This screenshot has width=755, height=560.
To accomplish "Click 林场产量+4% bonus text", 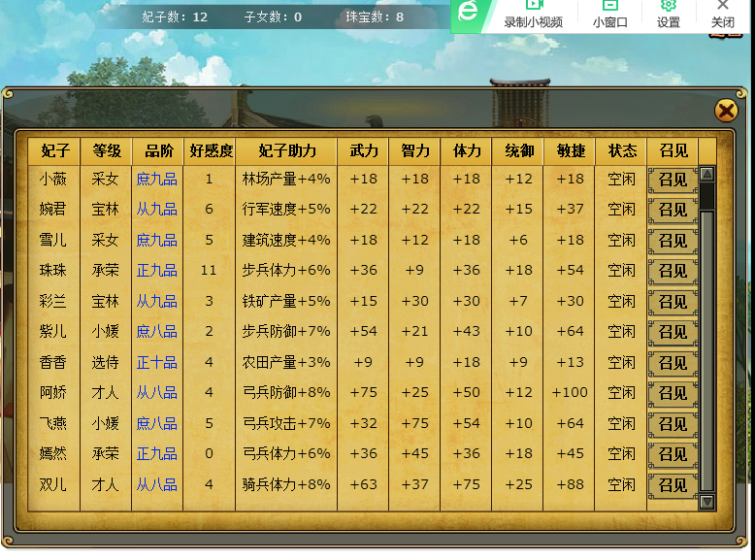I will coord(286,180).
